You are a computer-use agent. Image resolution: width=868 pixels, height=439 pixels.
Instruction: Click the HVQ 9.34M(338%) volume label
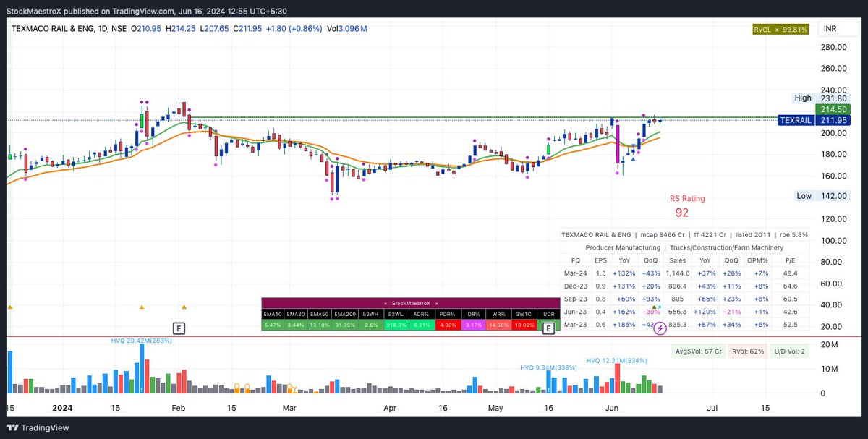548,367
